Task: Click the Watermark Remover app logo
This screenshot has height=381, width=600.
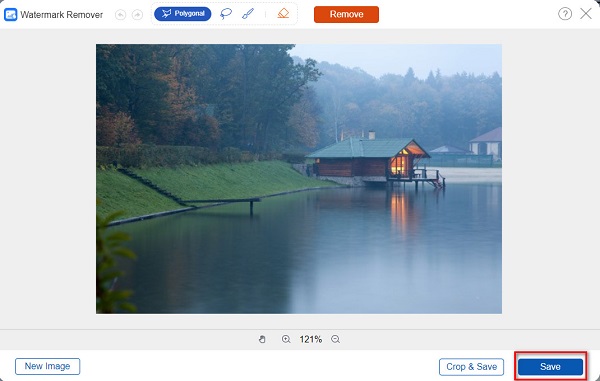Action: (x=10, y=15)
